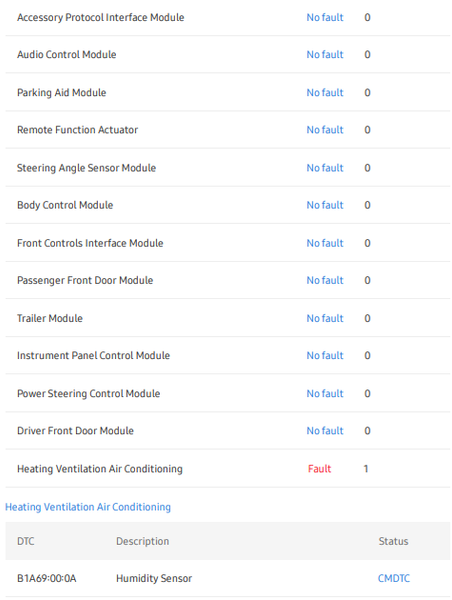Viewport: 452px width, 600px height.
Task: Open the Heating Ventilation Air Conditioning section link
Action: (88, 507)
